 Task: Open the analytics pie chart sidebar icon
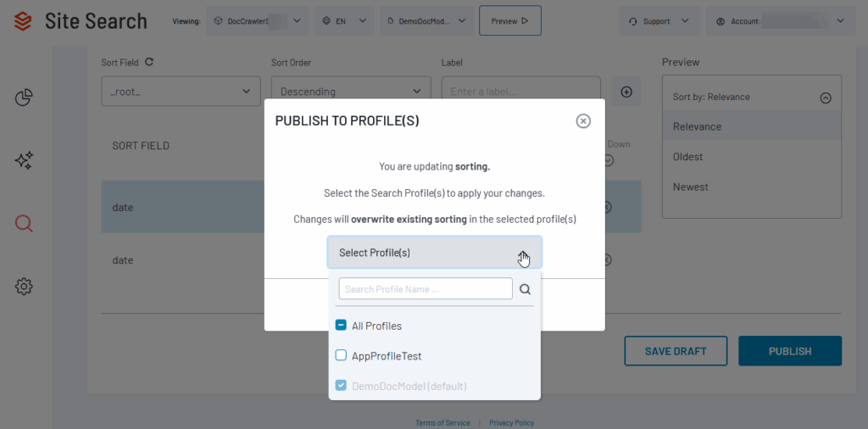[24, 98]
